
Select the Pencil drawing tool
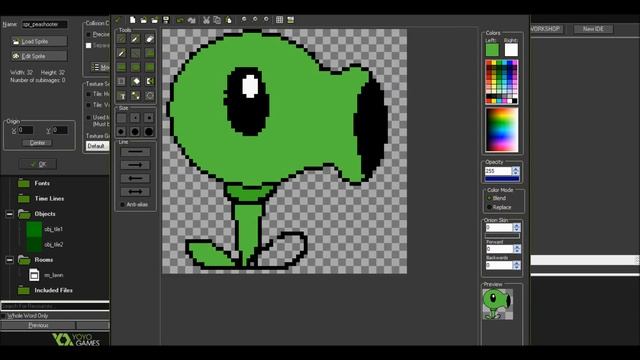[122, 38]
